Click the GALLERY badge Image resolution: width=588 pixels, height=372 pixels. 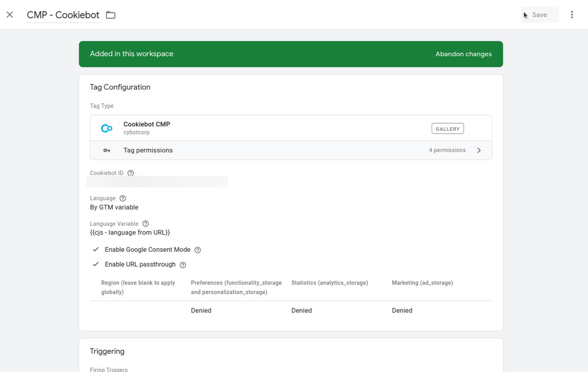point(448,129)
